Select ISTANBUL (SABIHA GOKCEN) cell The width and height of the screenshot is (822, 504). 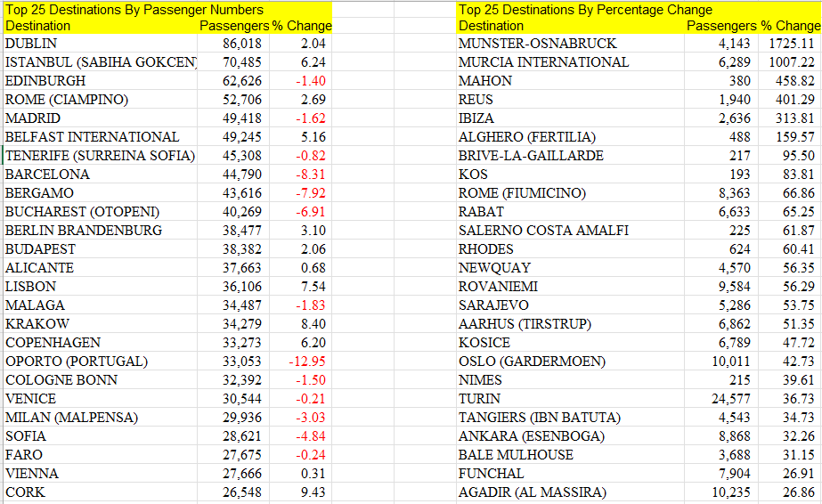point(100,62)
